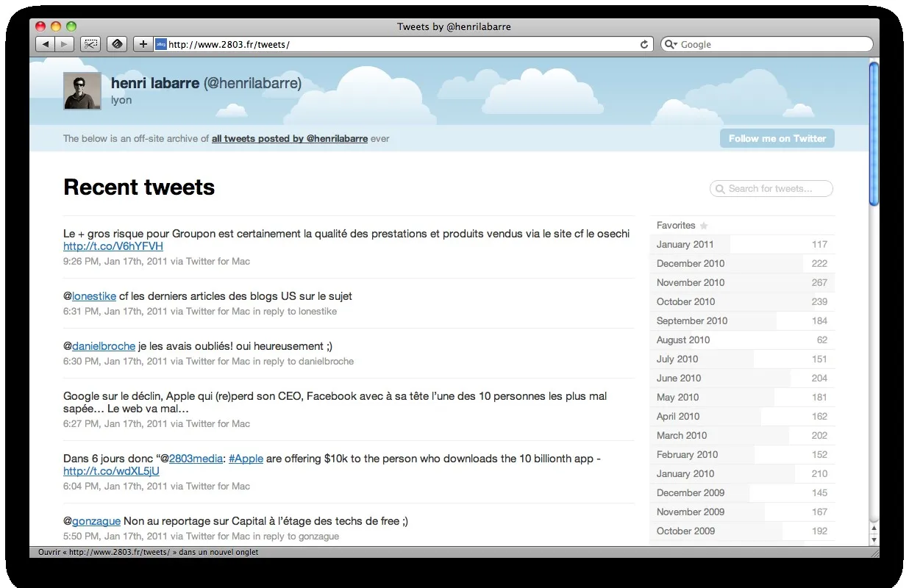Reload the page with the refresh icon
This screenshot has width=909, height=588.
pyautogui.click(x=644, y=44)
